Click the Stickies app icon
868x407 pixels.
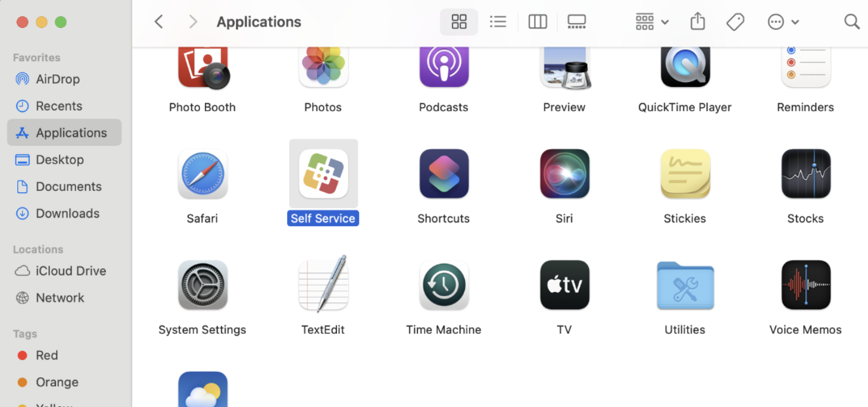(685, 174)
